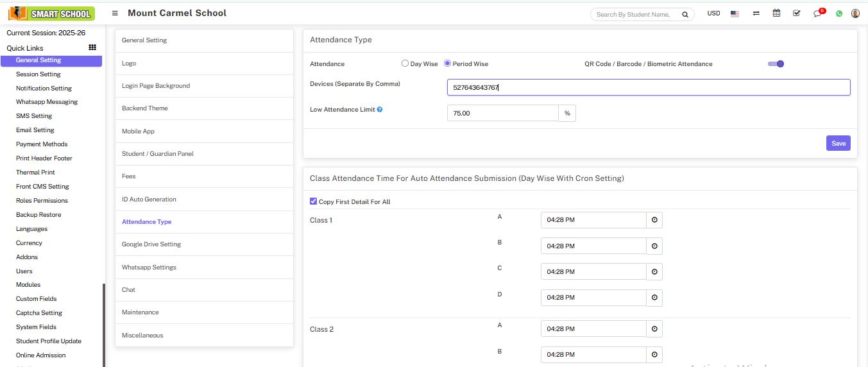Select Period Wise attendance radio
The height and width of the screenshot is (367, 868).
(x=448, y=64)
